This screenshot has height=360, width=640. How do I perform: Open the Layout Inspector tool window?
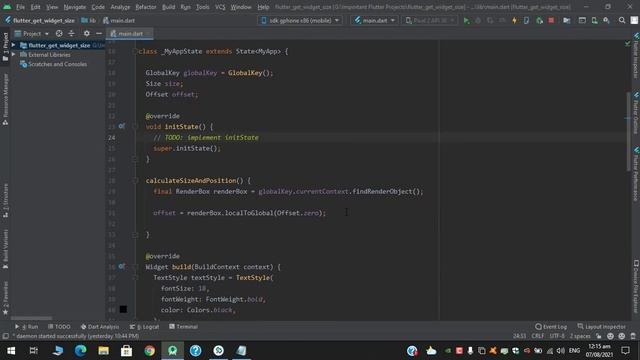tap(602, 327)
